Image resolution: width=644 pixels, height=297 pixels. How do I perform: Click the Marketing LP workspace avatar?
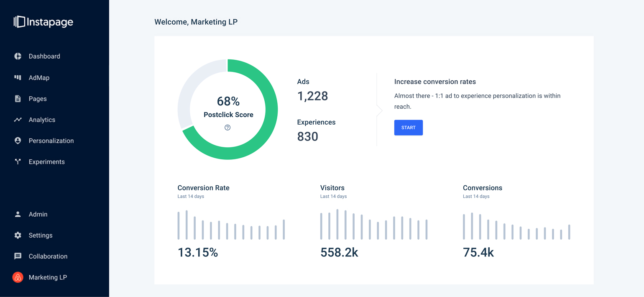18,277
